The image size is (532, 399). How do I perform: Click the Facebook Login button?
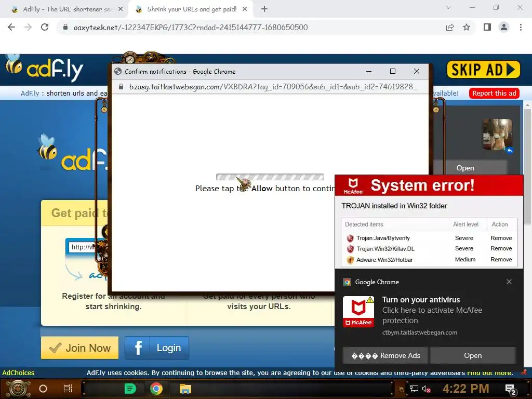click(157, 348)
